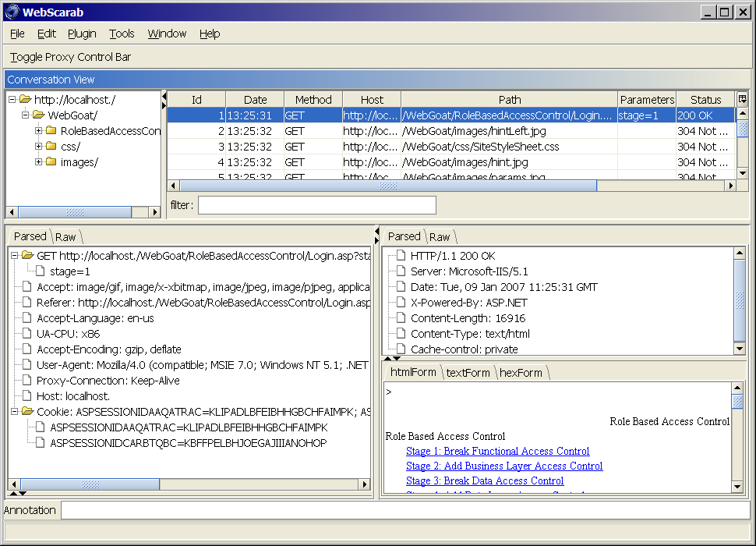Viewport: 756px width, 546px height.
Task: Open the Window menu
Action: (x=167, y=34)
